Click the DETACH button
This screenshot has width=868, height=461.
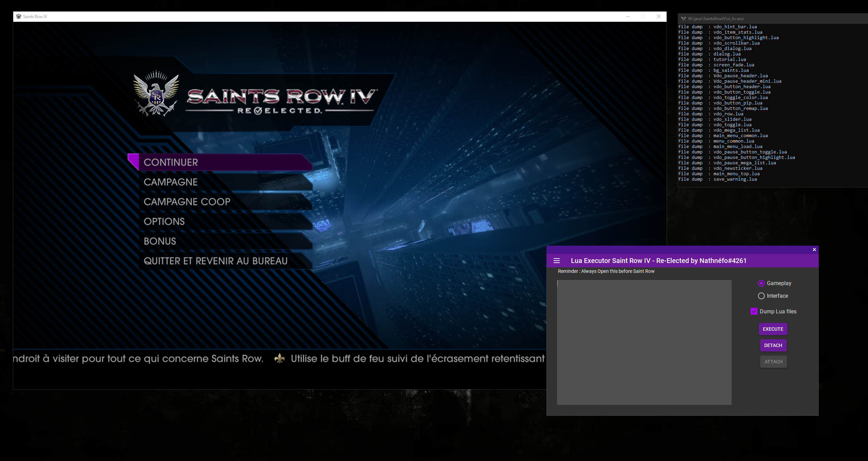pos(773,345)
